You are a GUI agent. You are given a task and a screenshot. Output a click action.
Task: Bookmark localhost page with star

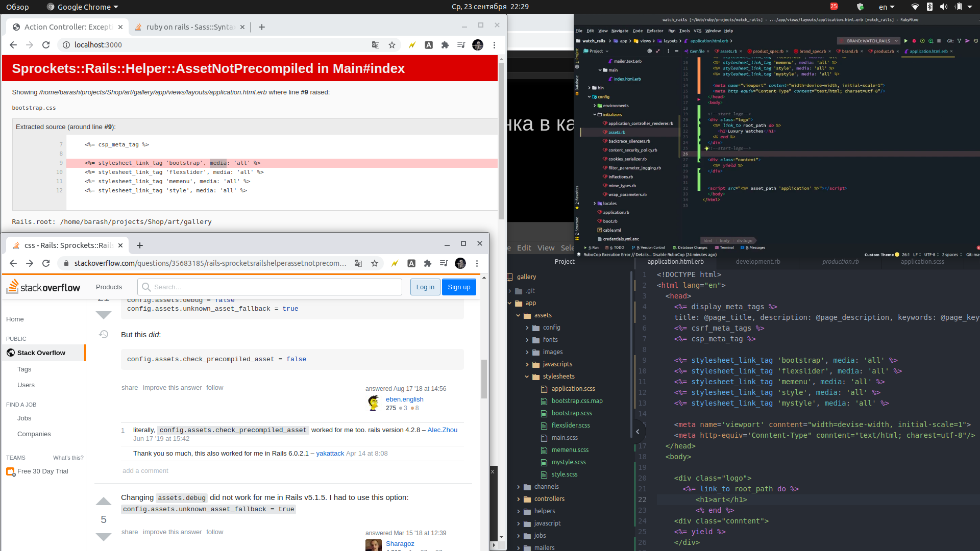[392, 45]
